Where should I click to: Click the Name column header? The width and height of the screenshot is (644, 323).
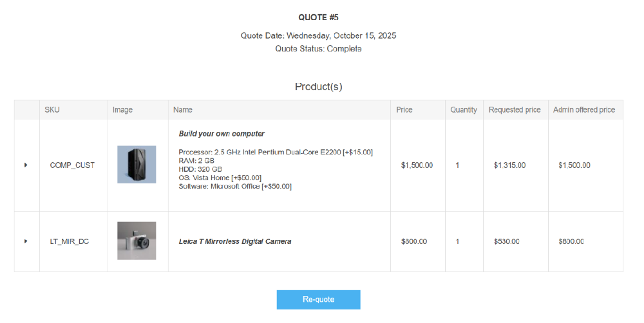coord(183,110)
